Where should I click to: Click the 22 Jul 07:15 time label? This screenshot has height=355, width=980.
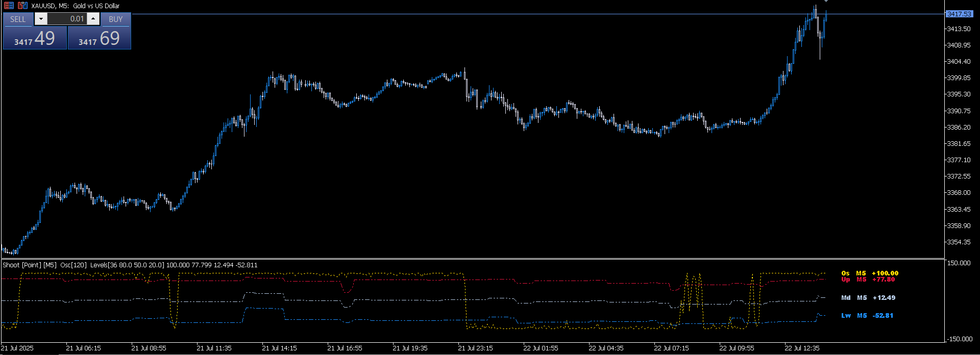pos(671,348)
